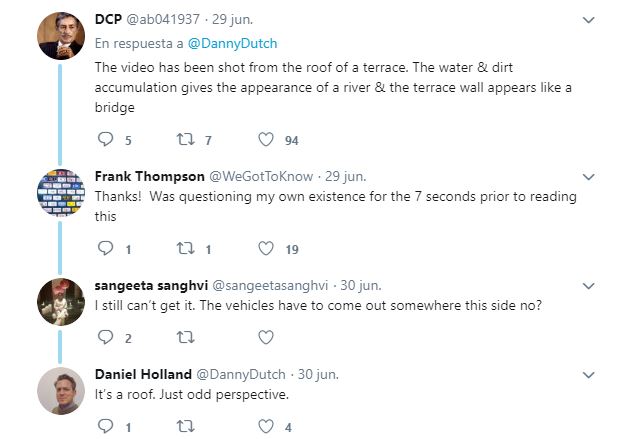
Task: Retweet DCP's terrace roof tweet
Action: coord(186,140)
